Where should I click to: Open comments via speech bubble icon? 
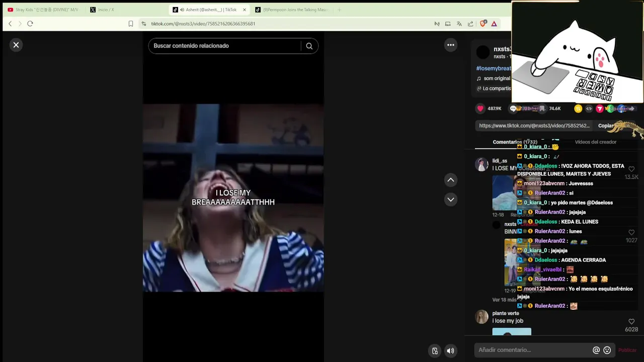[x=513, y=109]
